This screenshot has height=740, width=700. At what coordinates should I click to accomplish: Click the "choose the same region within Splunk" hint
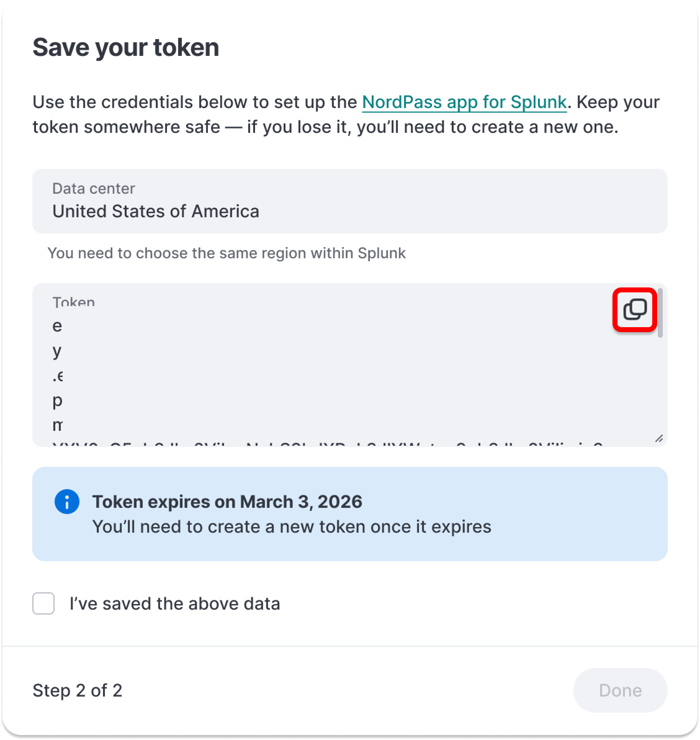pos(227,253)
